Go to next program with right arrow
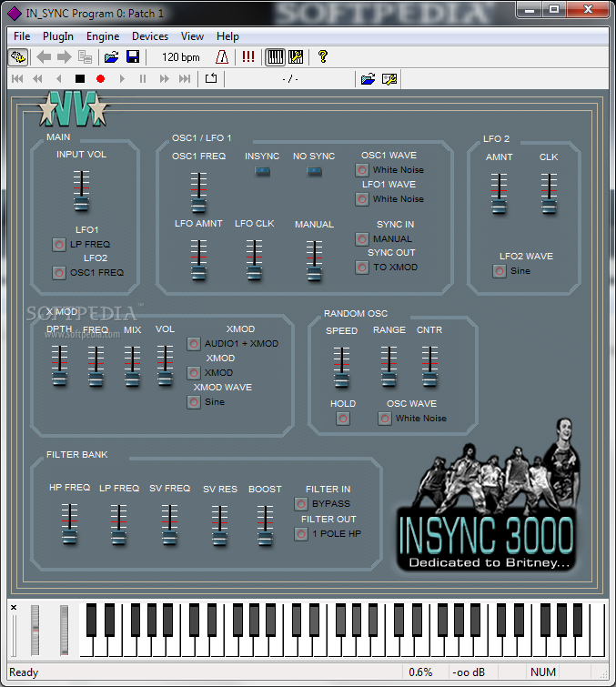The height and width of the screenshot is (687, 616). click(64, 57)
